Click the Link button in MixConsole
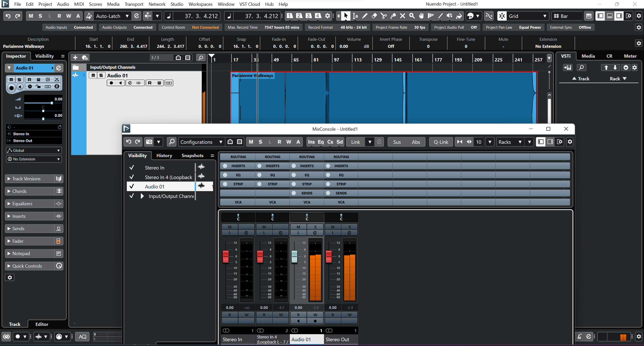Screen dimensions: 644x346 click(x=355, y=142)
